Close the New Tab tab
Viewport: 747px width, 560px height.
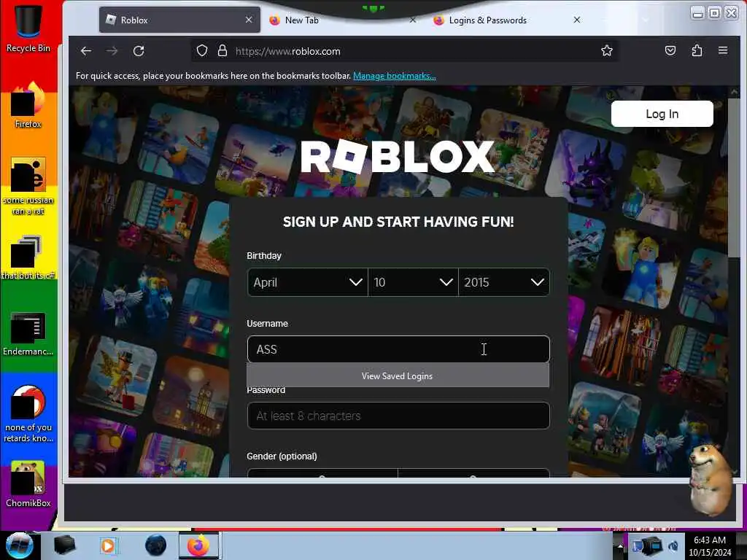pos(413,20)
